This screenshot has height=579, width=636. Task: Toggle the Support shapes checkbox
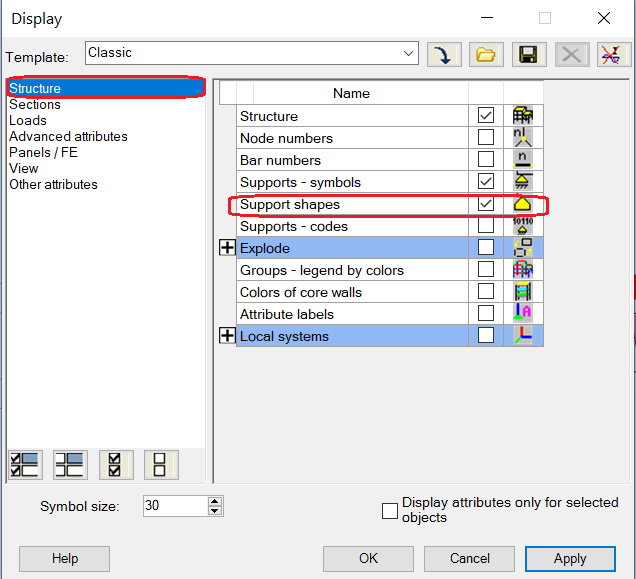[486, 203]
